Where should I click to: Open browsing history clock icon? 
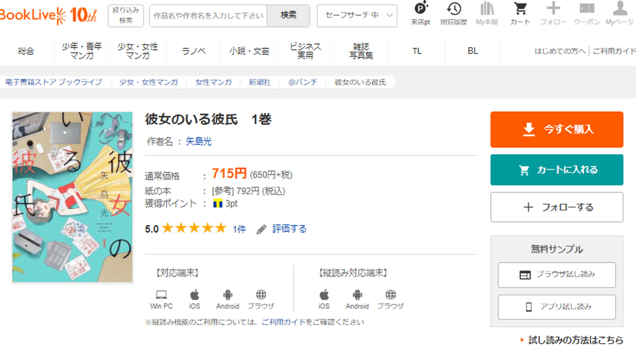453,9
